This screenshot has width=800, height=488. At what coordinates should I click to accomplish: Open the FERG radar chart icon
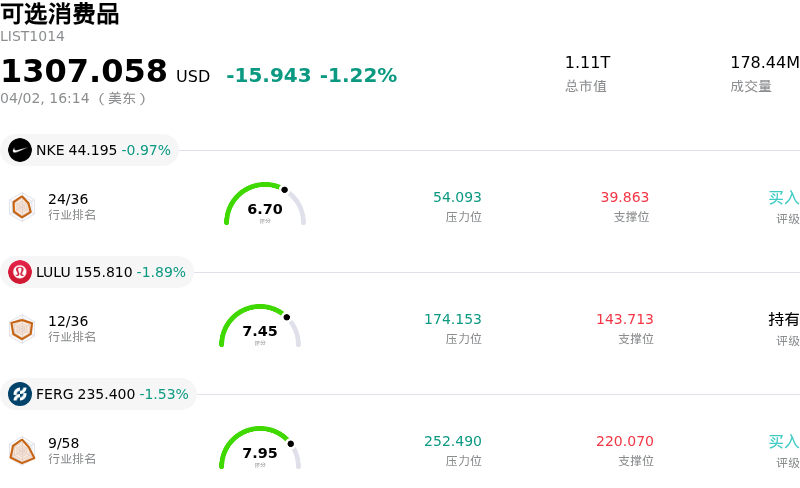click(x=22, y=451)
